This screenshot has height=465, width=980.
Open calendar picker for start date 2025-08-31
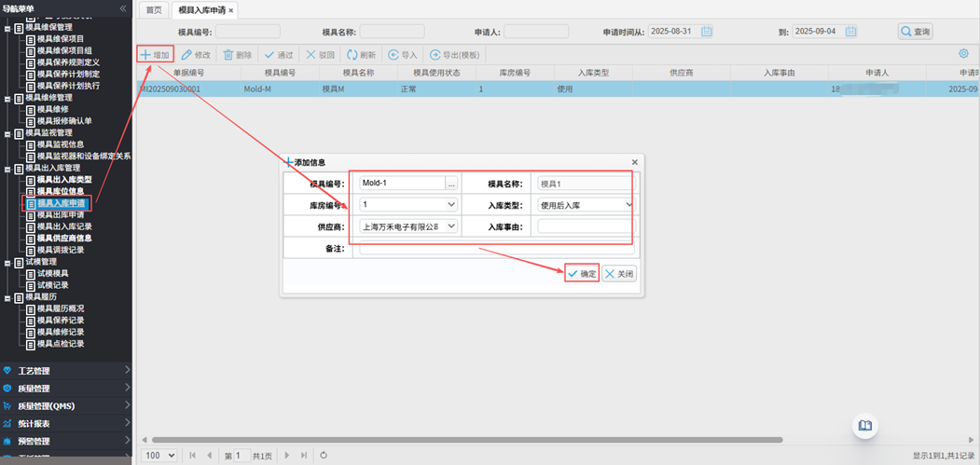707,32
